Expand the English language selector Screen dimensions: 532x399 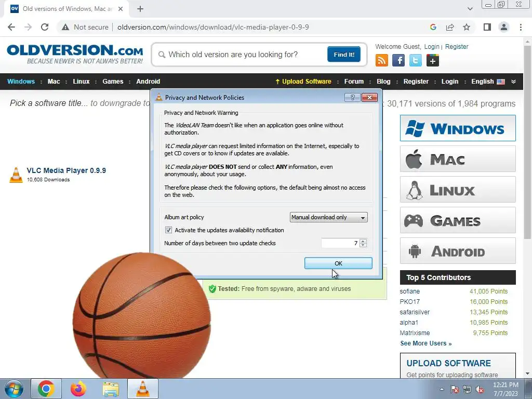click(x=487, y=82)
